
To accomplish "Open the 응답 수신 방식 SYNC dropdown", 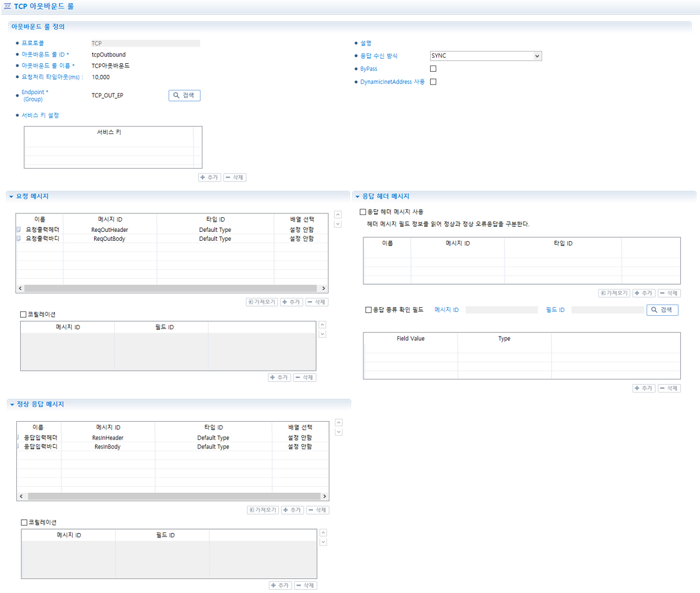I will 486,55.
